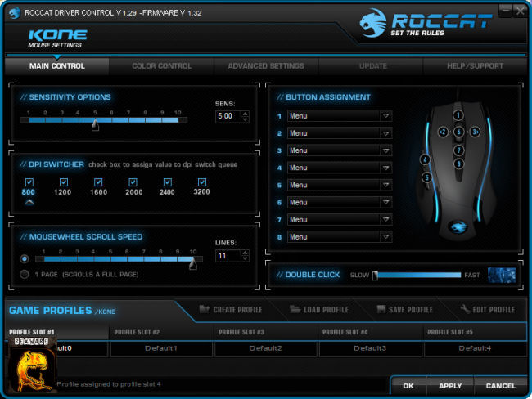This screenshot has width=532, height=399.
Task: Uncheck the 1200 DPI checkbox
Action: 64,182
